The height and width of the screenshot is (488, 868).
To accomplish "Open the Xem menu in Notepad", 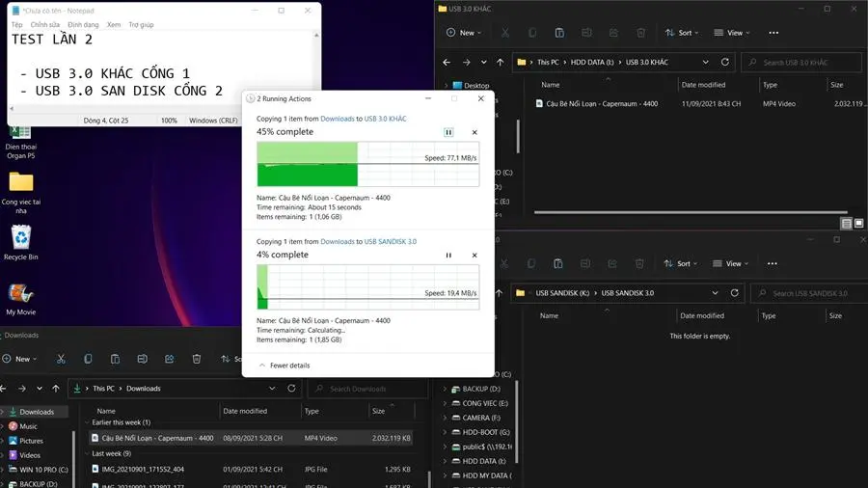I will coord(114,25).
